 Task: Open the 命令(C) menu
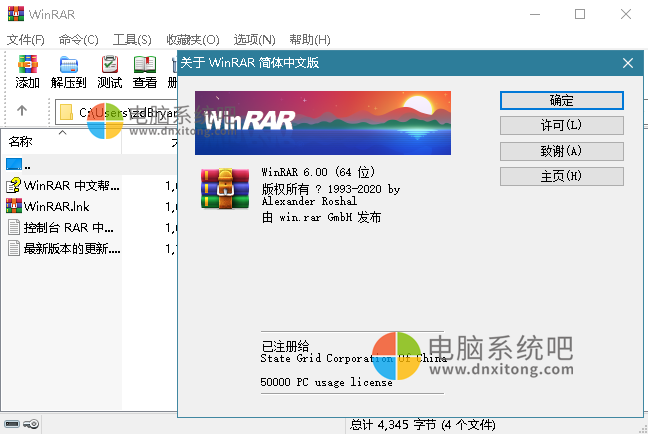(79, 40)
